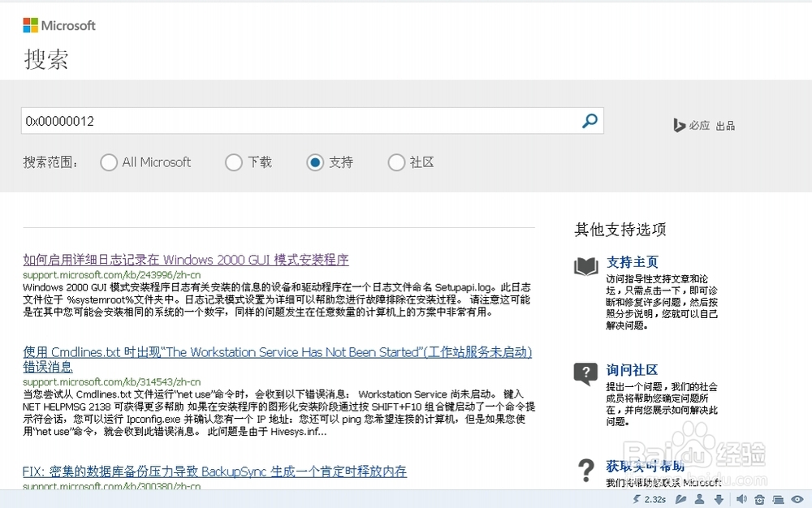Screen dimensions: 812x508
Task: Open result about Windows 2000 GUI 模式安装程序
Action: (186, 260)
